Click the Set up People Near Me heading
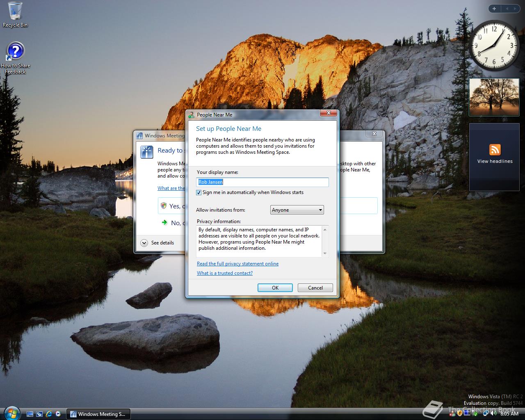This screenshot has height=420, width=525. coord(228,129)
